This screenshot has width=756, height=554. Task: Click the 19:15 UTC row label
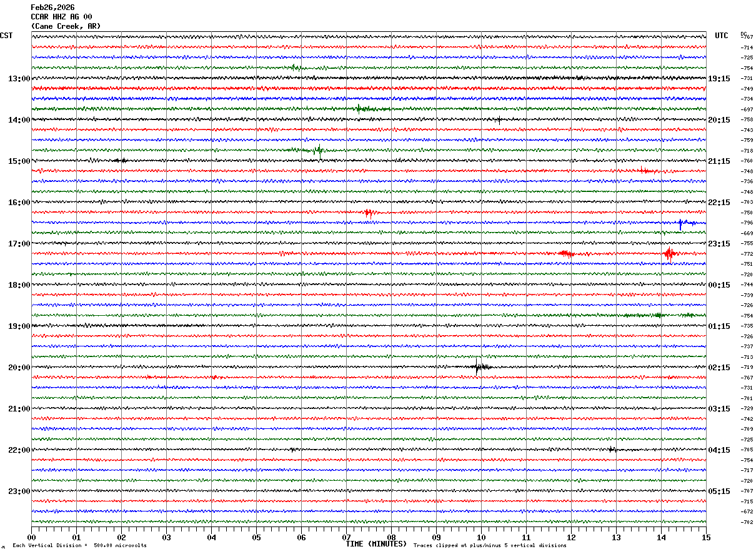coord(719,78)
